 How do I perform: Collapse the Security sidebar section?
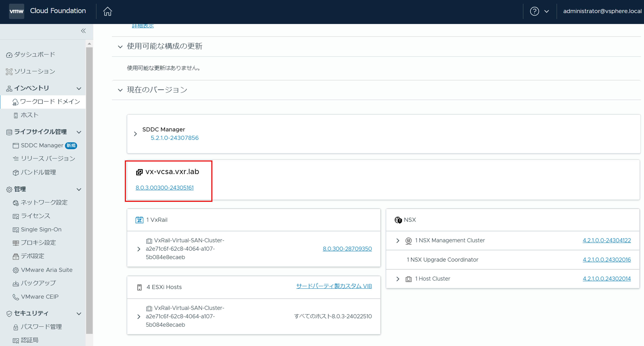click(x=79, y=314)
